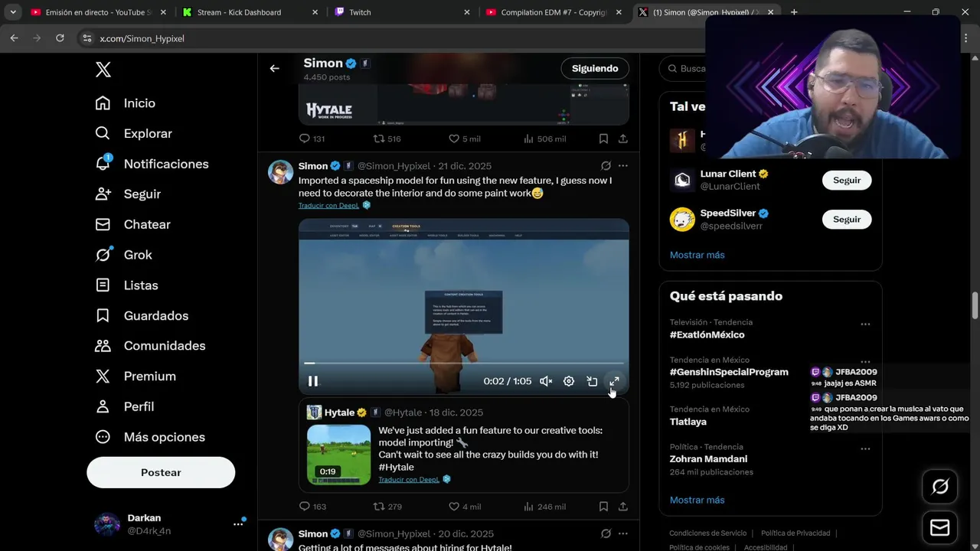
Task: Click Simon's avatar on 20 dic. post
Action: (x=281, y=539)
